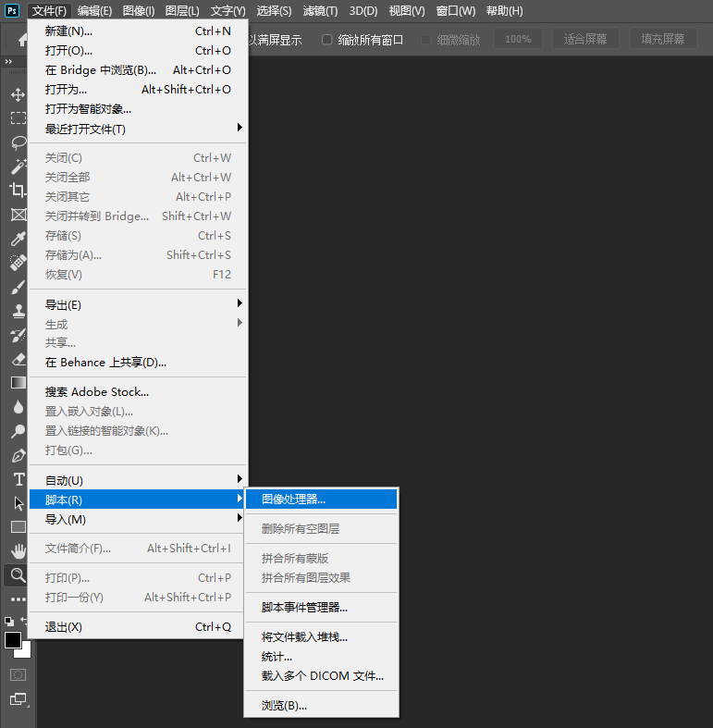Choose 打开(O)... from file menu
The height and width of the screenshot is (728, 713).
(x=138, y=50)
